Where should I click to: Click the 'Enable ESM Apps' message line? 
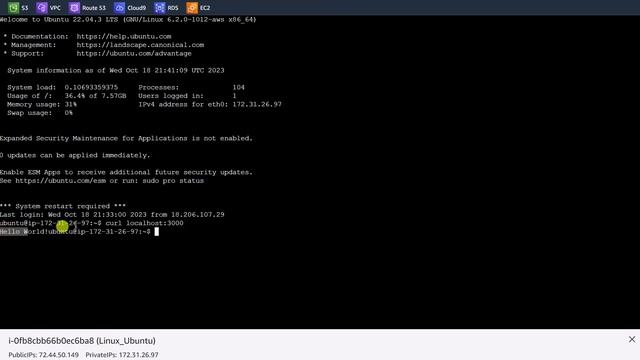click(126, 172)
